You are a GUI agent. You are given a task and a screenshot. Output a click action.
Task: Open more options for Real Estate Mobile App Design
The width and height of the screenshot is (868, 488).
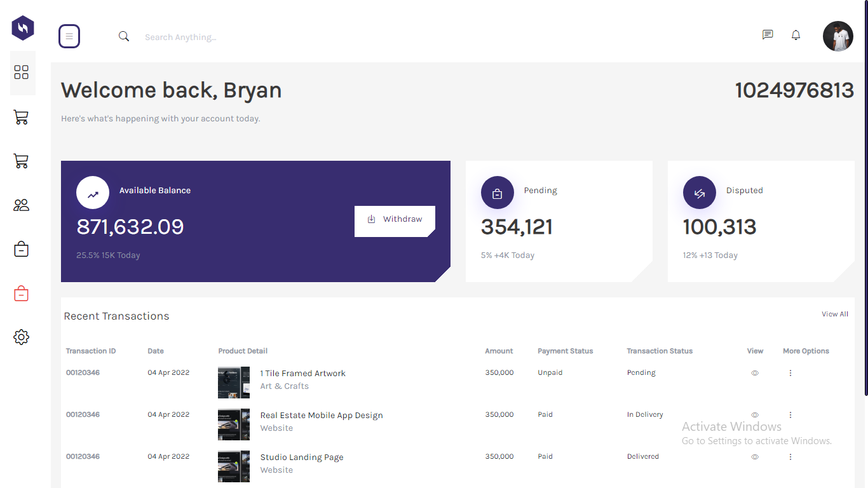click(x=790, y=415)
